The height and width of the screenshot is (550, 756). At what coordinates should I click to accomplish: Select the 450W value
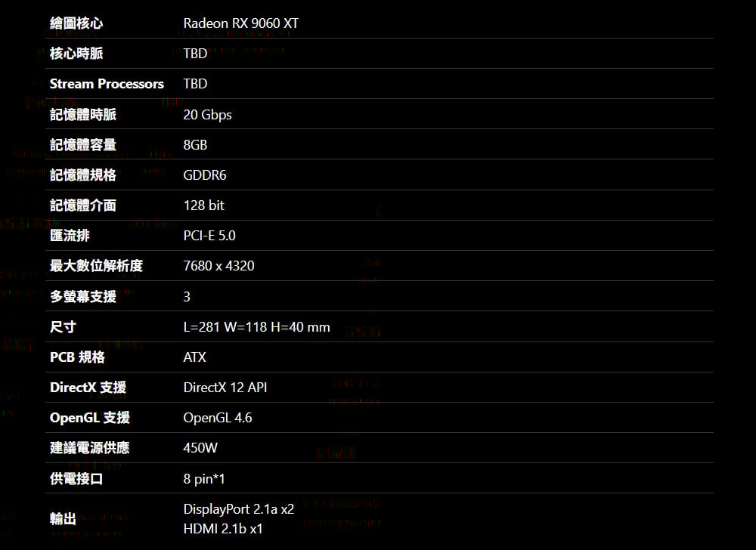click(200, 448)
